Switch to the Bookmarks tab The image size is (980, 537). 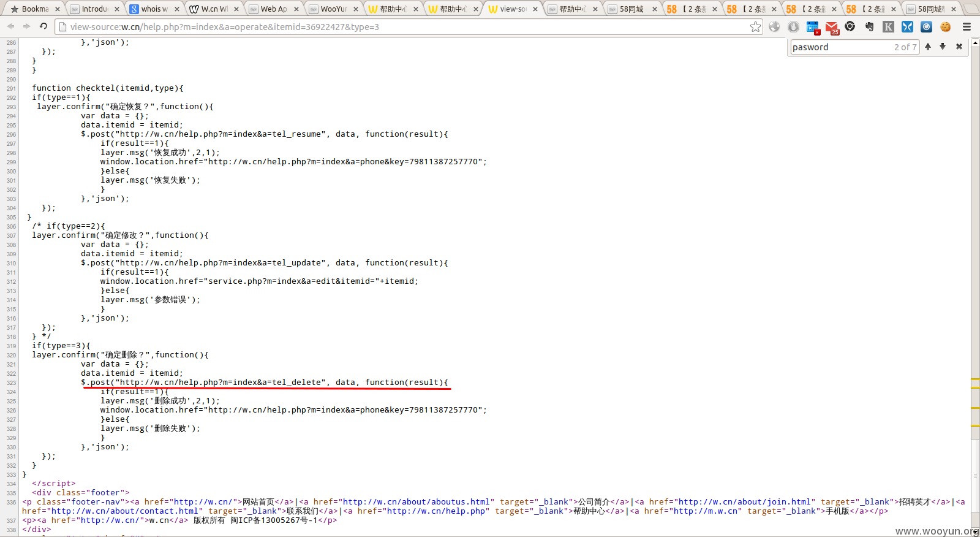tap(34, 9)
